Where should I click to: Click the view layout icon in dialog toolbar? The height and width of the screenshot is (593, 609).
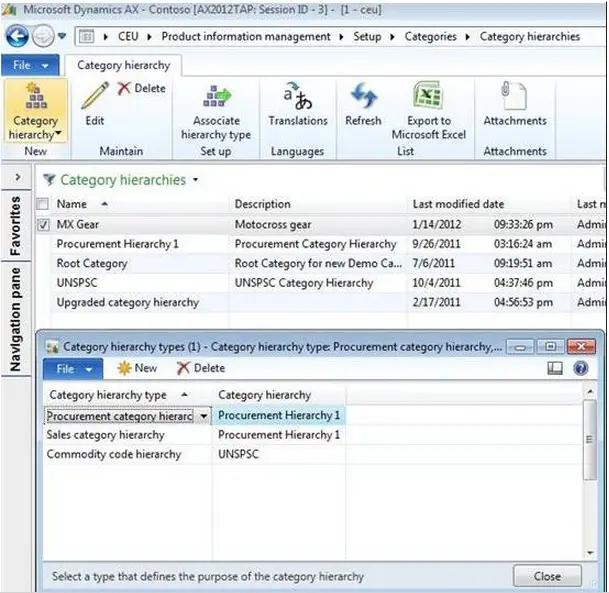coord(555,368)
